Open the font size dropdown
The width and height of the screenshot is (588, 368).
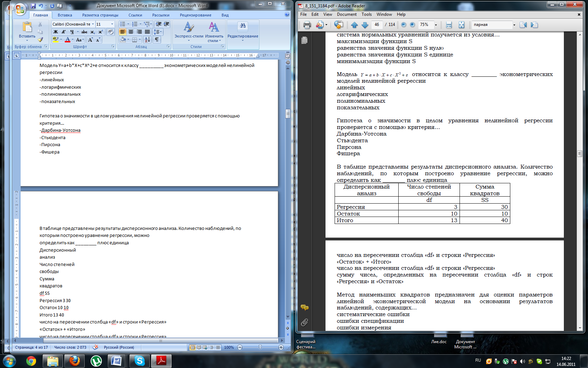[112, 24]
